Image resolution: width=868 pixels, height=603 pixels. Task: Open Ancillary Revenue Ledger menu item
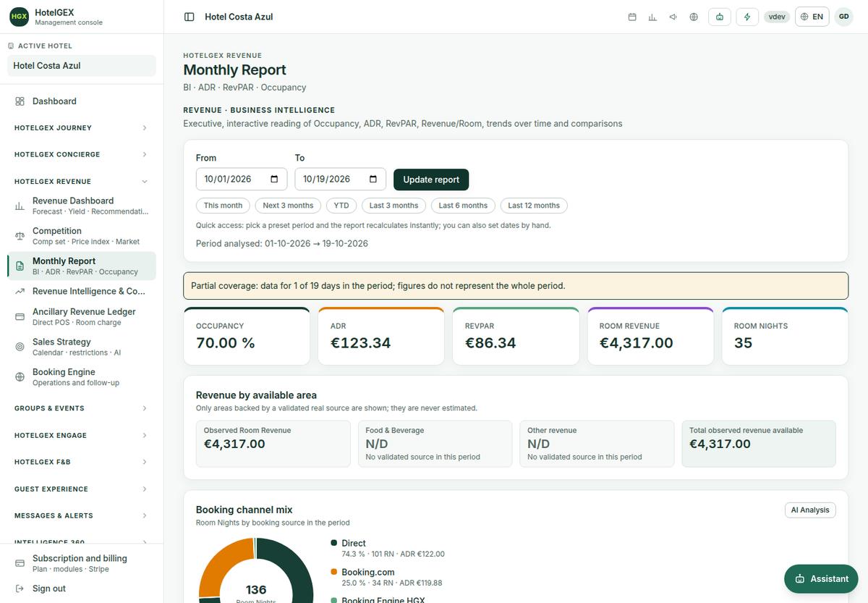[82, 316]
